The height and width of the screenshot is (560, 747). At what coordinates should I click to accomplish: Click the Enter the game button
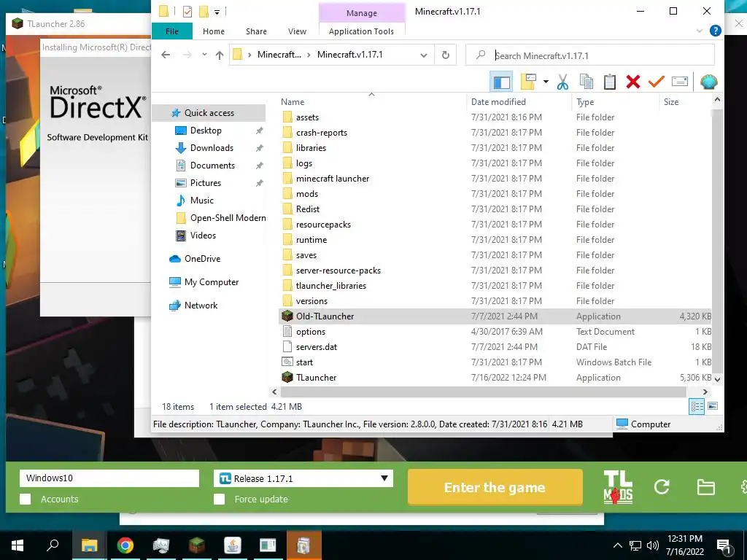click(x=495, y=487)
